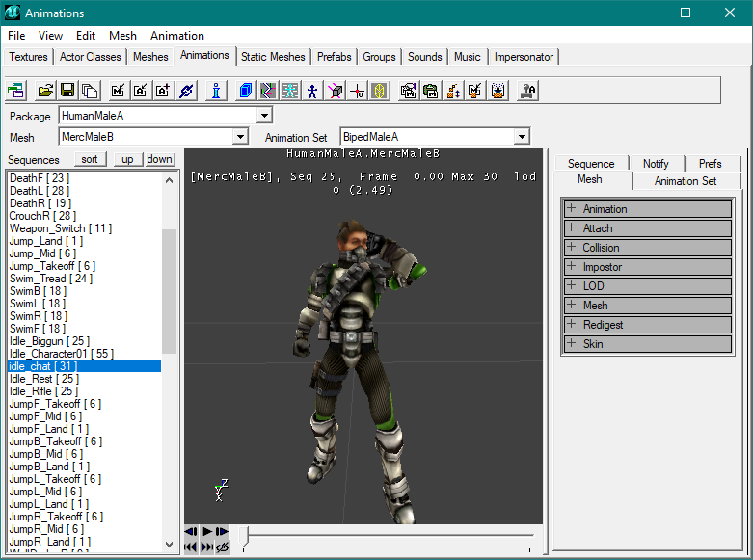Viewport: 753px width, 560px height.
Task: Select the Weapon_Switch [ 11 ] sequence
Action: 85,228
